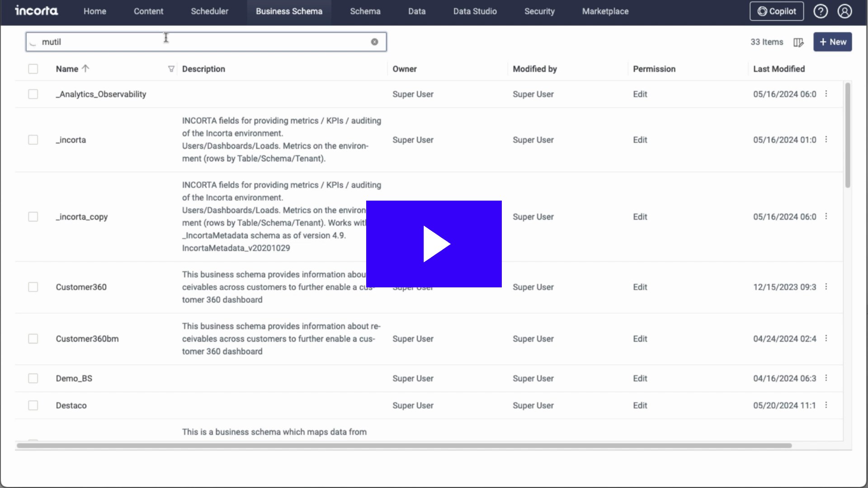Check the Demo_BS row checkbox
Viewport: 868px width, 488px height.
tap(33, 378)
